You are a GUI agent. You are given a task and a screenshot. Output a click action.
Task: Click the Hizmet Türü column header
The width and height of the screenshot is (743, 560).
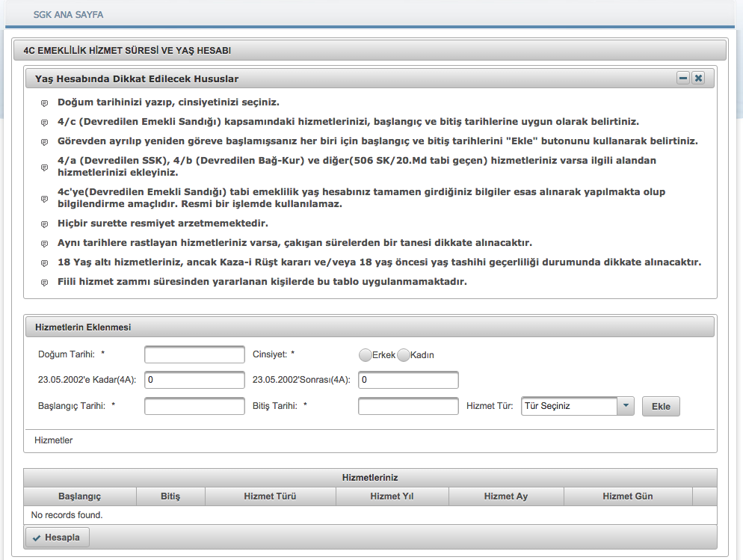[x=270, y=496]
